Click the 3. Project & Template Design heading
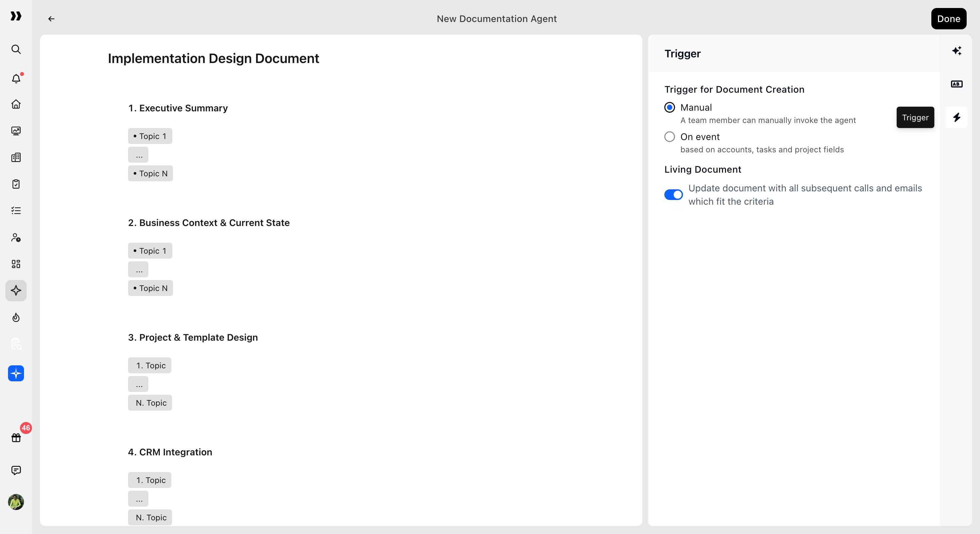Image resolution: width=980 pixels, height=534 pixels. click(193, 337)
